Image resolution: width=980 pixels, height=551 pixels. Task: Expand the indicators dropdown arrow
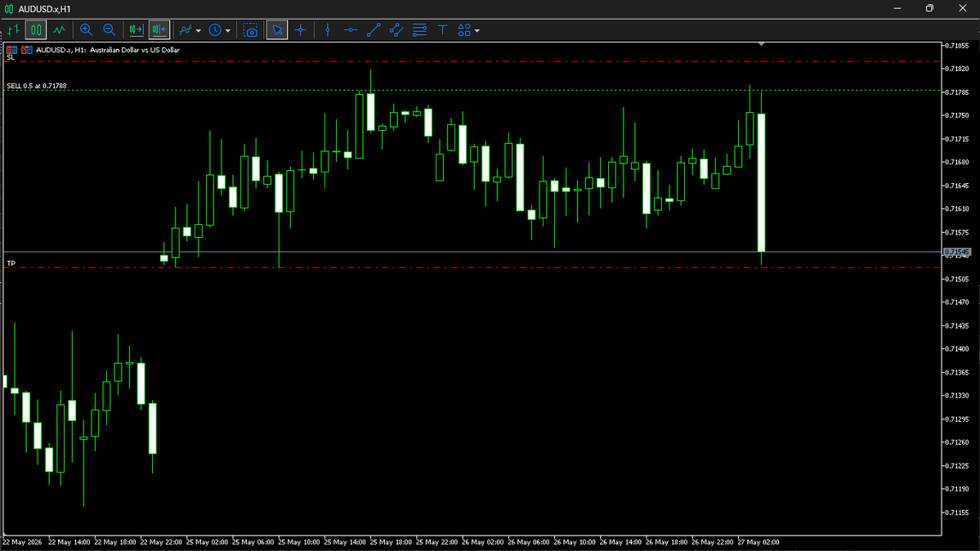[199, 30]
